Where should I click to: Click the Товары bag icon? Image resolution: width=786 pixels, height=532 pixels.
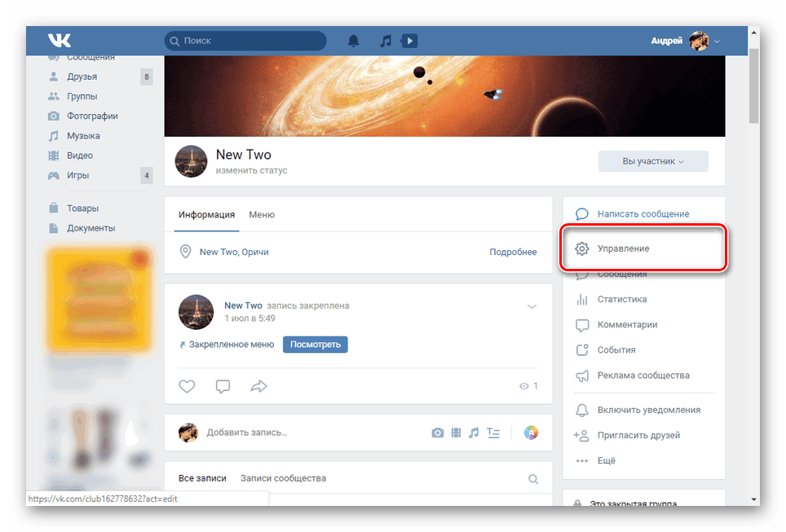pyautogui.click(x=53, y=208)
